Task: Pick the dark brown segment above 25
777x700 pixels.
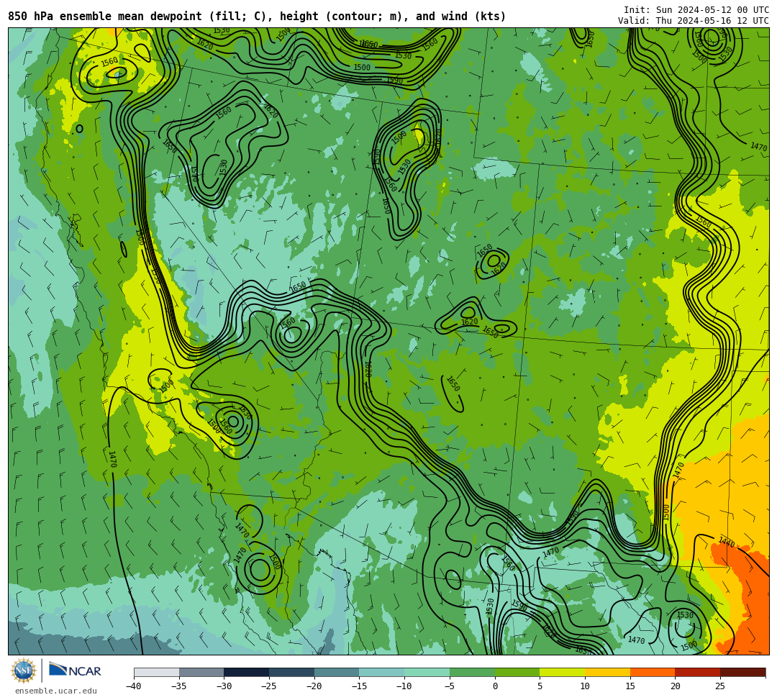Action: (742, 672)
